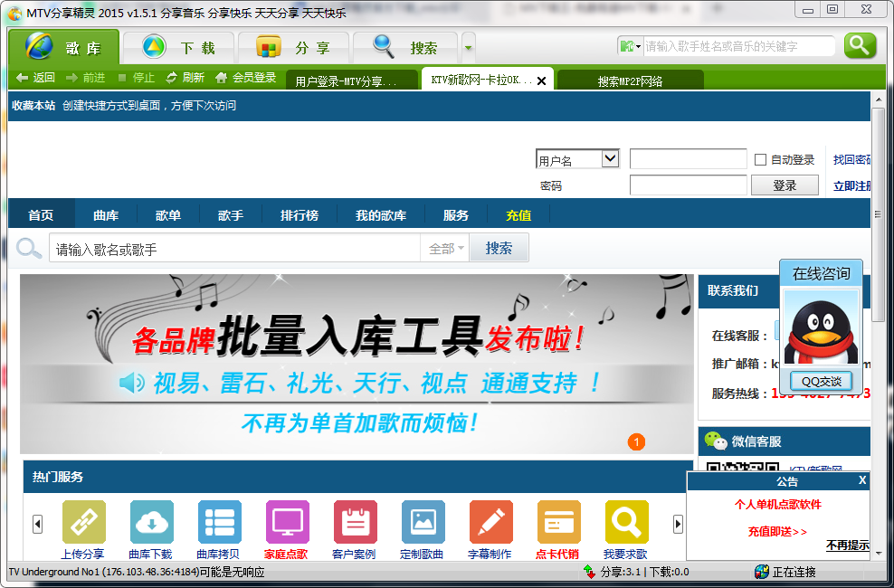Screen dimensions: 894x588
Task: Expand the arrow next to 搜索 tab
Action: click(468, 48)
